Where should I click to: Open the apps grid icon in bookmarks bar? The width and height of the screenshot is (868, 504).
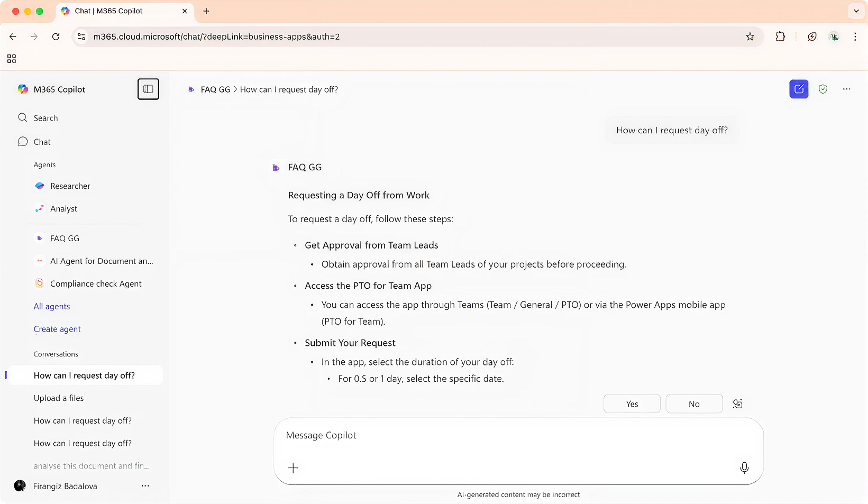tap(12, 59)
